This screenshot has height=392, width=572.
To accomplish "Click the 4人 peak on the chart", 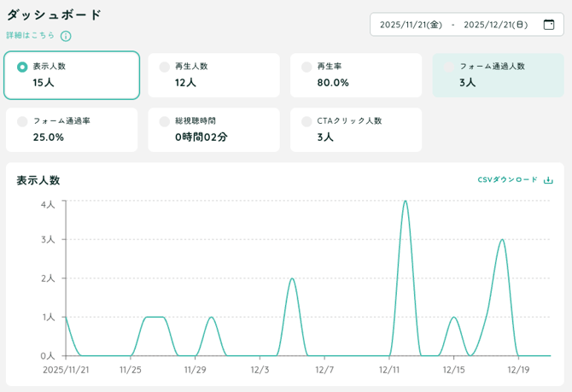I will 405,202.
